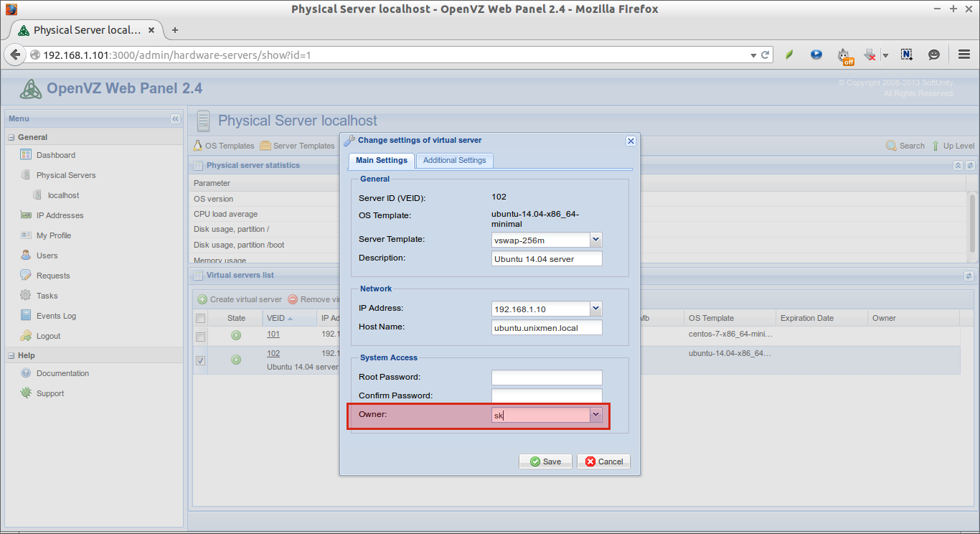This screenshot has width=980, height=534.
Task: Uncheck the checkbox for server 102
Action: (x=201, y=360)
